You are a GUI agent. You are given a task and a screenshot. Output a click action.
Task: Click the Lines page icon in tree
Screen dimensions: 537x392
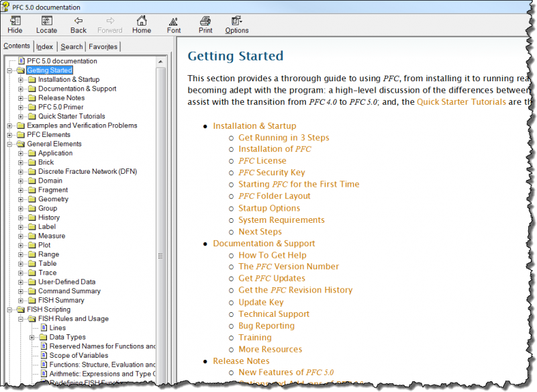point(44,328)
